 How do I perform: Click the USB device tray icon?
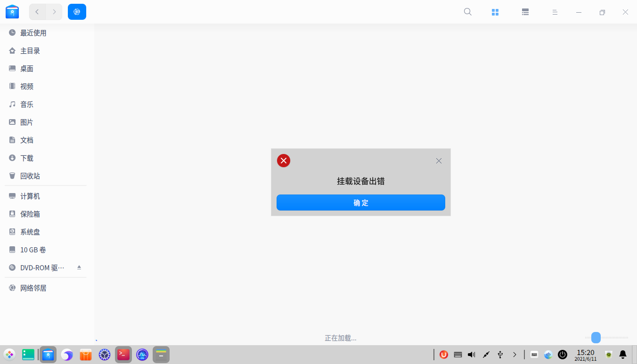click(x=500, y=355)
